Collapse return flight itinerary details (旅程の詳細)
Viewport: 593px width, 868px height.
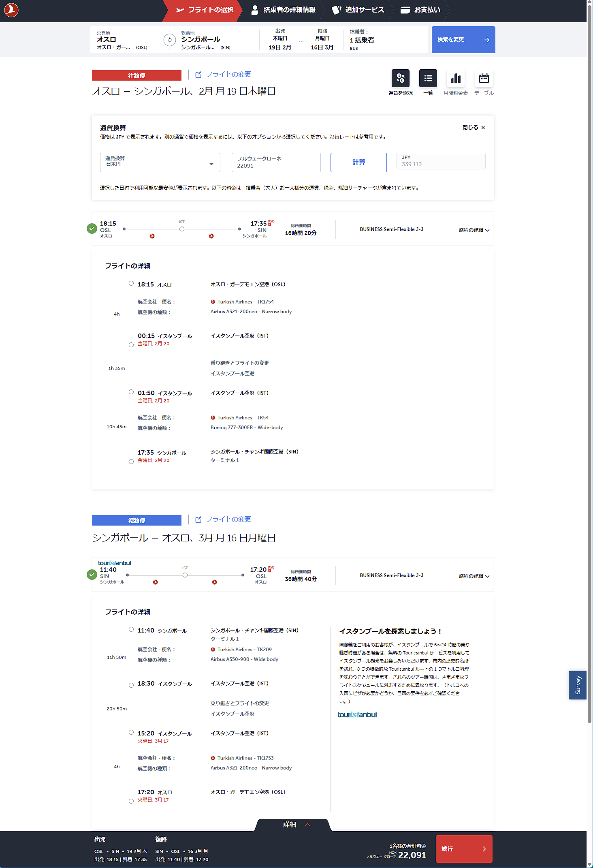tap(474, 576)
